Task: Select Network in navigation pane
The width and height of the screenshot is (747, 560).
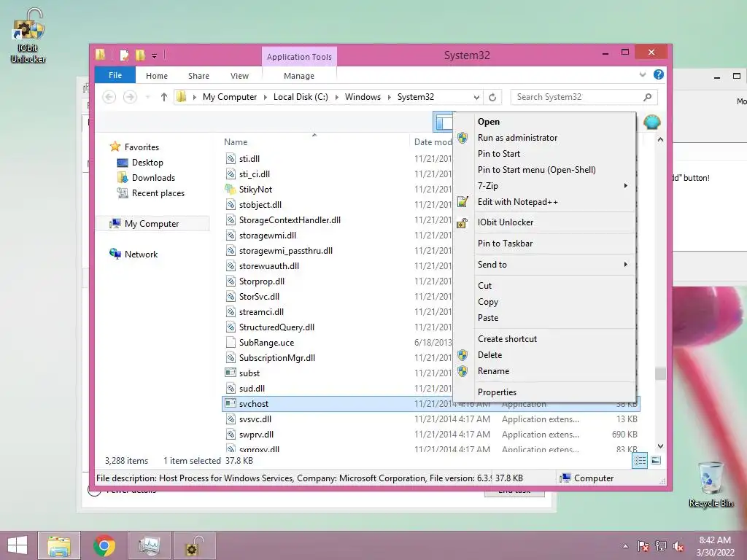Action: click(x=133, y=254)
